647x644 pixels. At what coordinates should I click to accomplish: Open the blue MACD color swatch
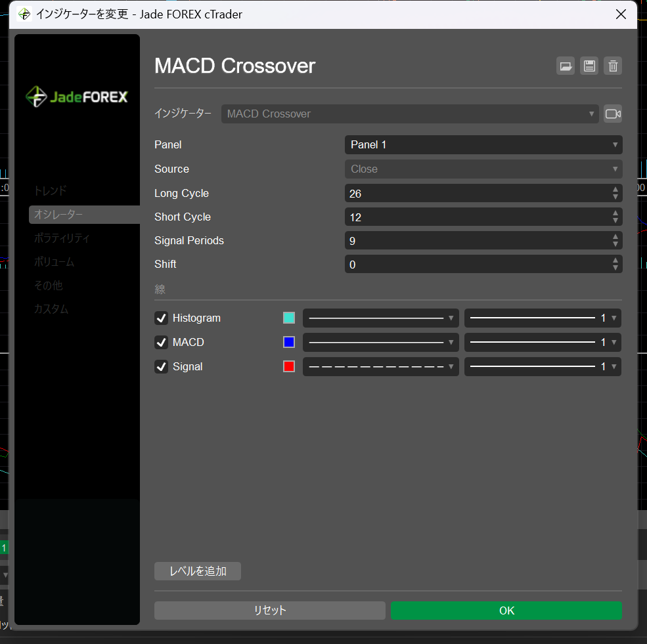tap(289, 343)
